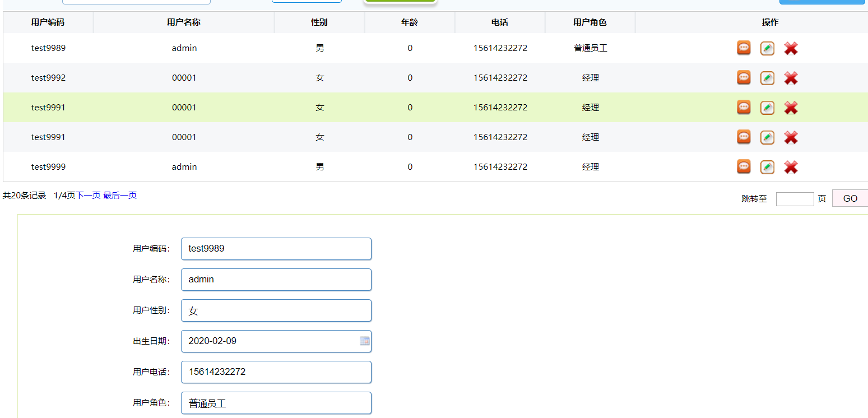Viewport: 868px width, 418px height.
Task: Click 女 gender cell in test9992 row
Action: (320, 78)
